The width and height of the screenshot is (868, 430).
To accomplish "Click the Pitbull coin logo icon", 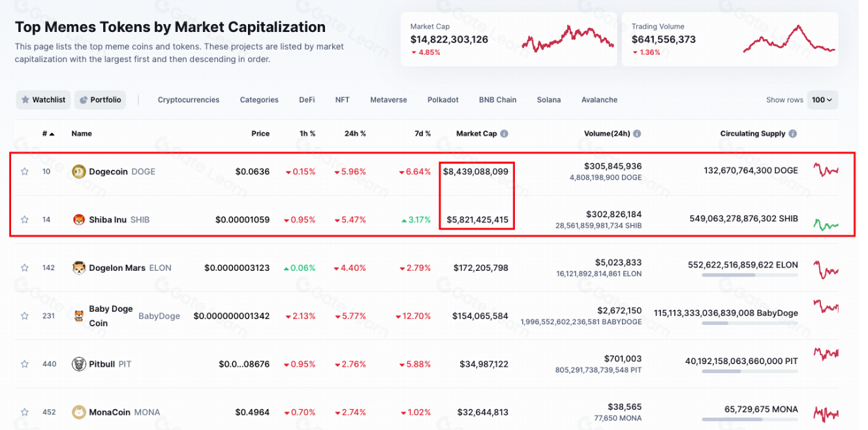I will pyautogui.click(x=79, y=364).
